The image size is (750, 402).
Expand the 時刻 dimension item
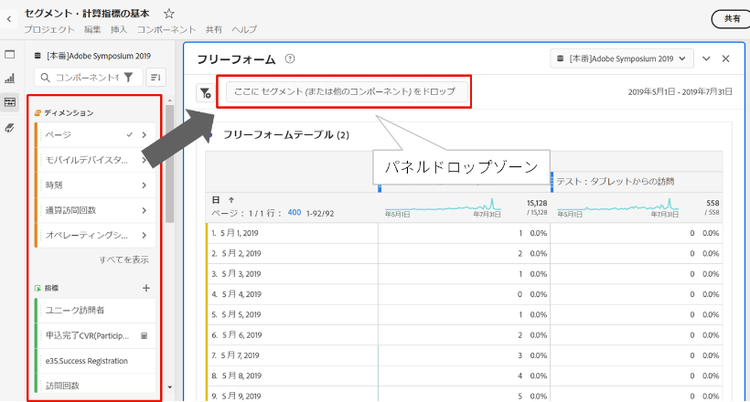coord(144,185)
